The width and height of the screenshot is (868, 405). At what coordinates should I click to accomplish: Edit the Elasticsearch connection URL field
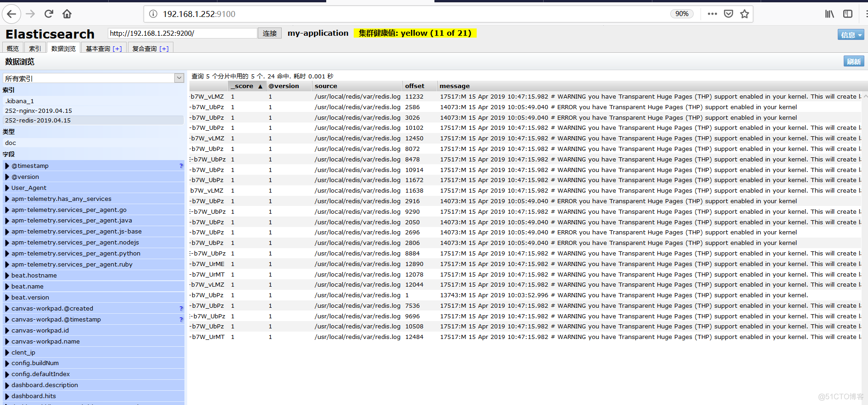point(183,33)
